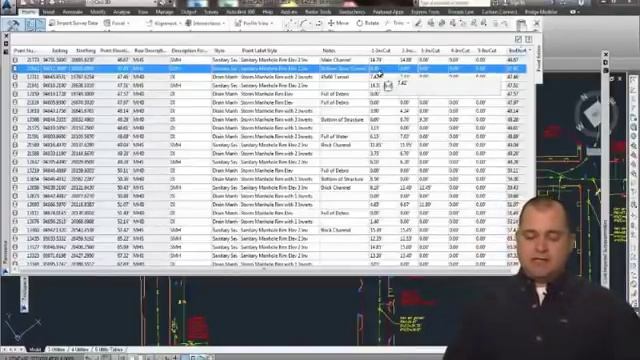Image resolution: width=640 pixels, height=360 pixels.
Task: Click the Point Label Style column header
Action: tap(259, 51)
